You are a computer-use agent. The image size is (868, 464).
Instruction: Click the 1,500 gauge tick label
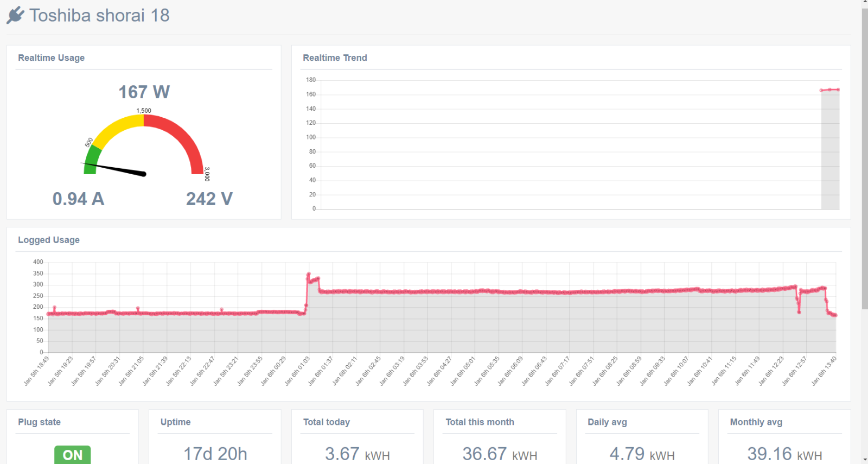pyautogui.click(x=144, y=111)
